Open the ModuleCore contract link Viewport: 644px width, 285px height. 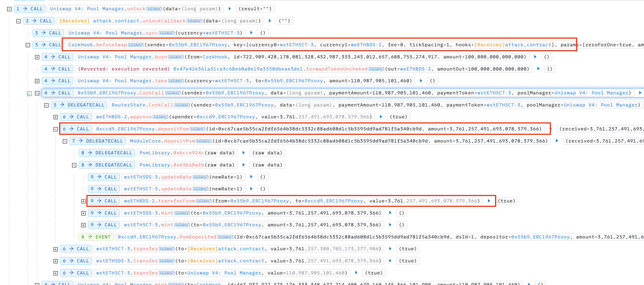pos(145,141)
